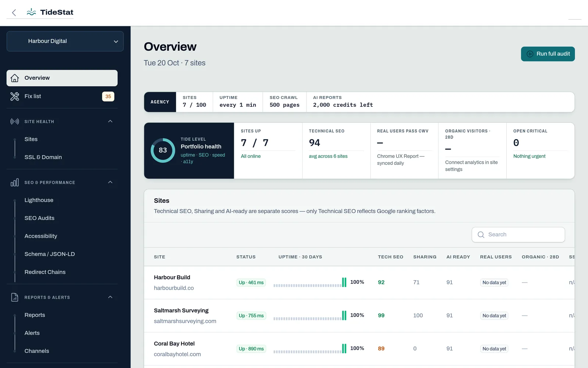
Task: Go to Sites in the sidebar
Action: pos(31,139)
